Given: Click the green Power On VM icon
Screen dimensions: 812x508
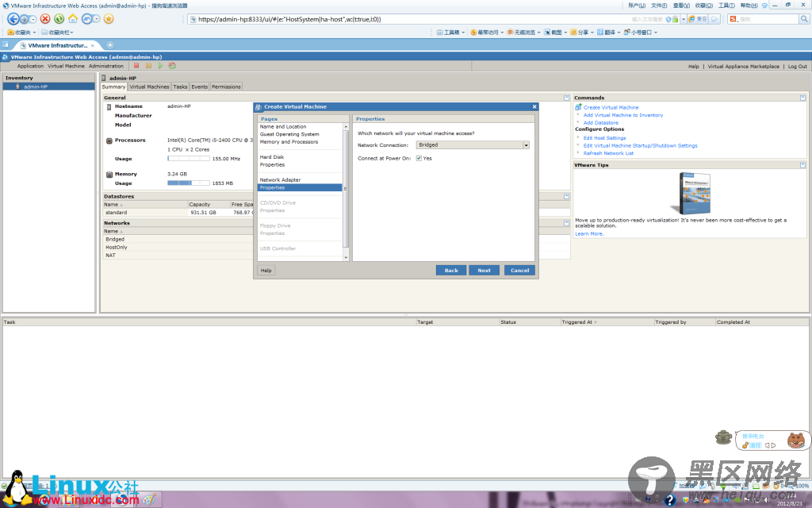Looking at the screenshot, I should (160, 66).
